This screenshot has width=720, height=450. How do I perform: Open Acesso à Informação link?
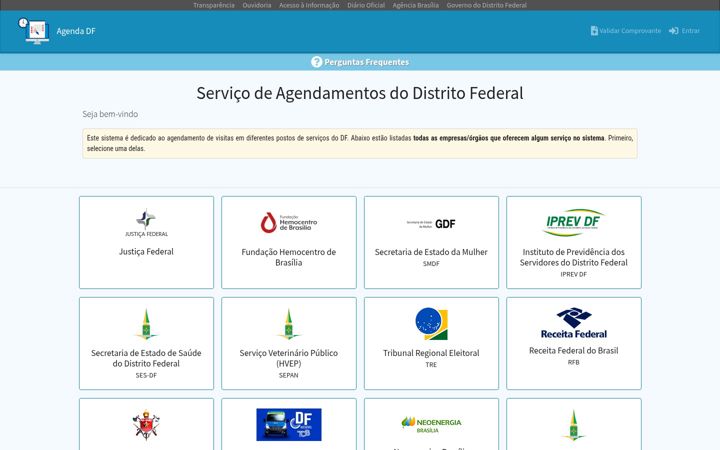tap(309, 5)
